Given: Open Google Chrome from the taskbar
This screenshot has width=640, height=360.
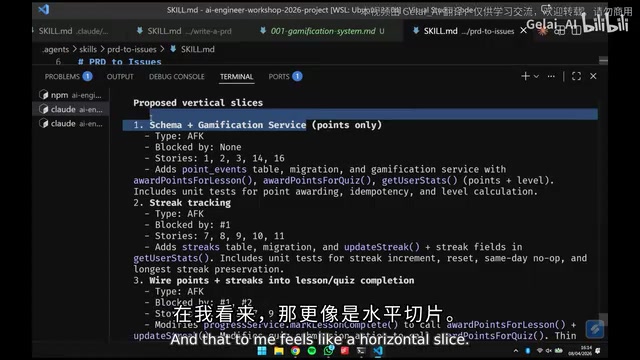Looking at the screenshot, I should tap(295, 351).
